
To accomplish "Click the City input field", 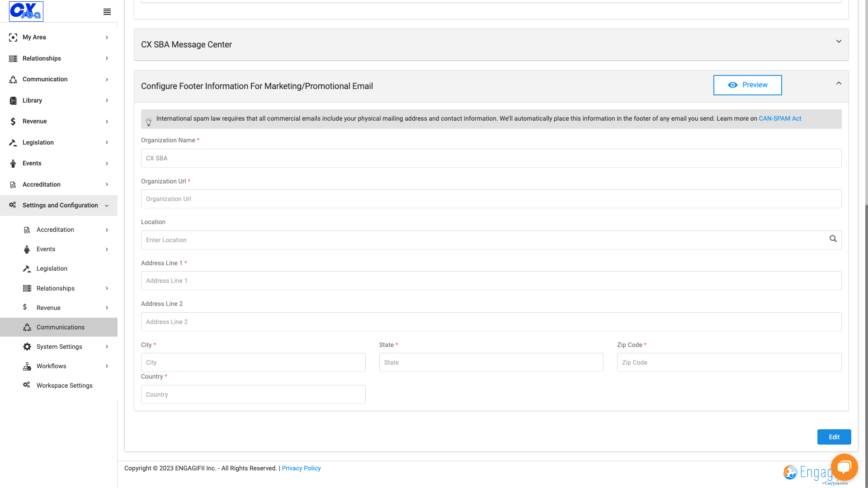I will 253,362.
